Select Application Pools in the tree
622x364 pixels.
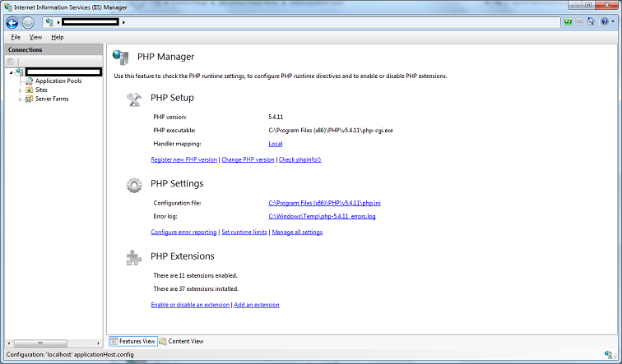pos(58,81)
